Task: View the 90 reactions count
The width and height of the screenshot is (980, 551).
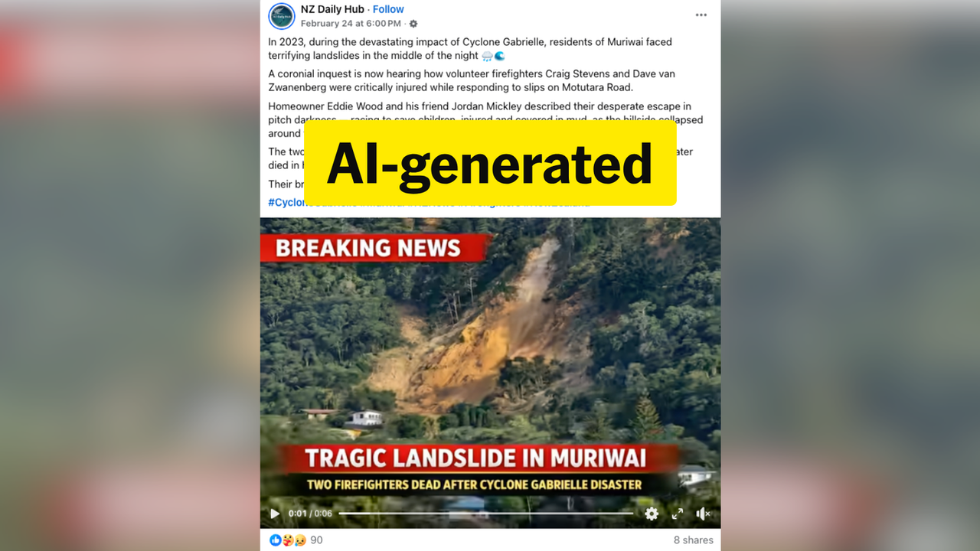Action: click(x=316, y=540)
